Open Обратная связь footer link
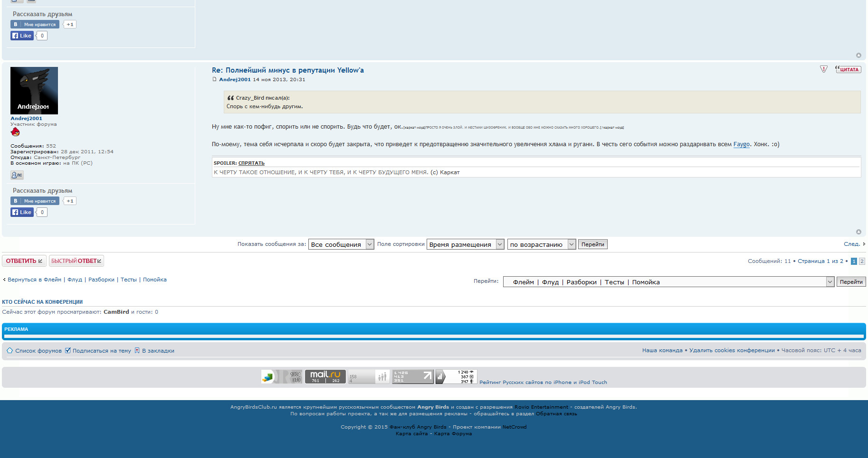 click(x=556, y=413)
